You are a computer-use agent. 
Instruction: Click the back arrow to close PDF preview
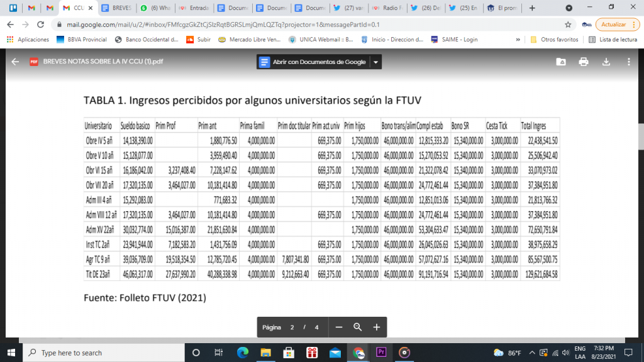[15, 62]
